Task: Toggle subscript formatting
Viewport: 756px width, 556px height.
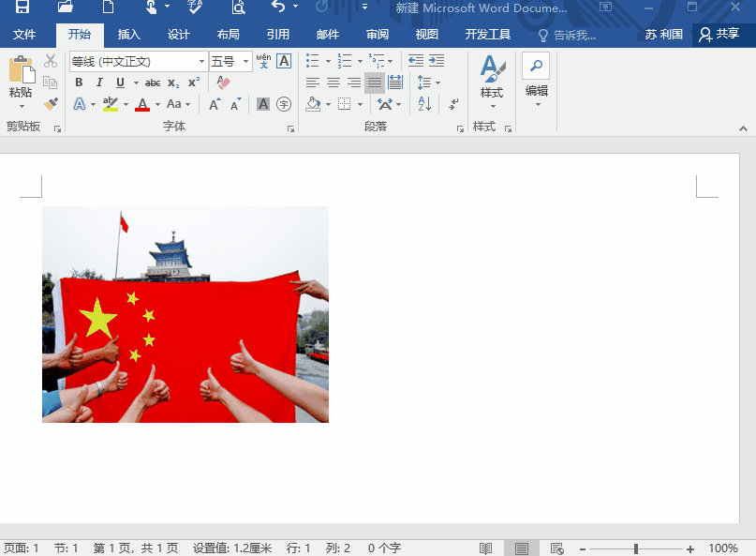Action: coord(173,83)
